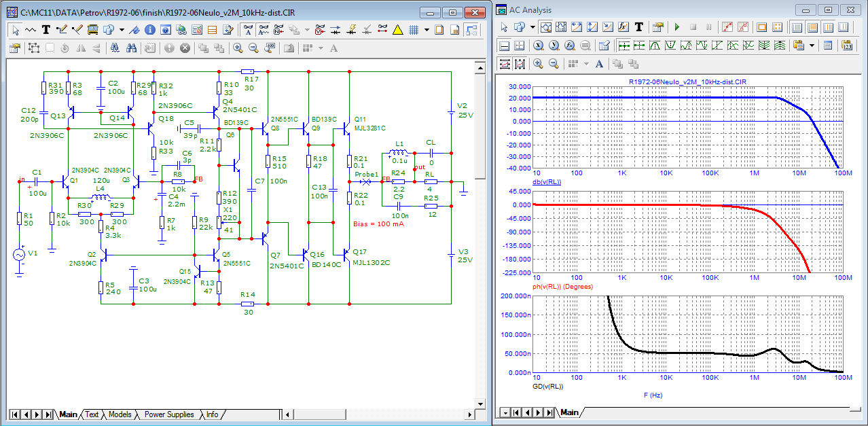Open the dropdown arrow beside the grid icon

coord(427,30)
